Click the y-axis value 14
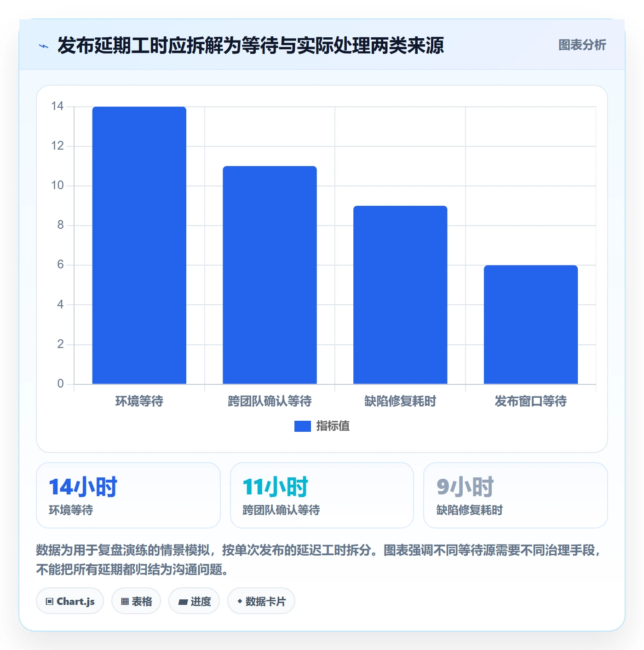The width and height of the screenshot is (644, 650). (57, 106)
